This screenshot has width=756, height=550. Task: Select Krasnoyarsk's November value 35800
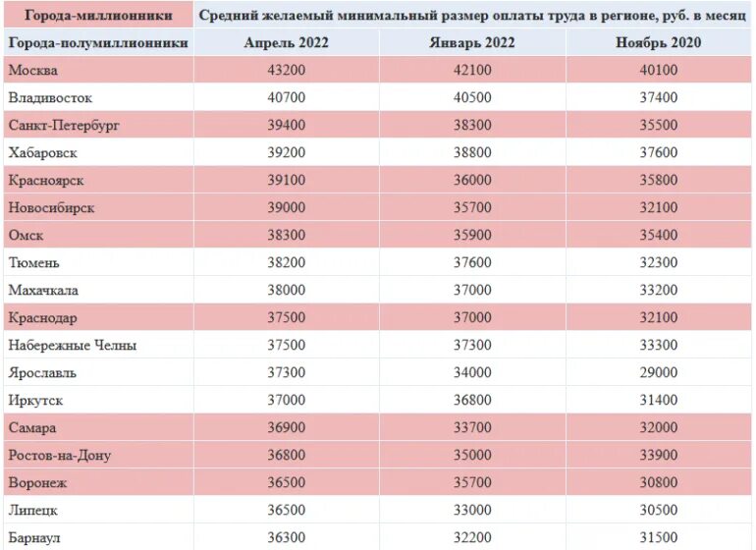pos(659,180)
